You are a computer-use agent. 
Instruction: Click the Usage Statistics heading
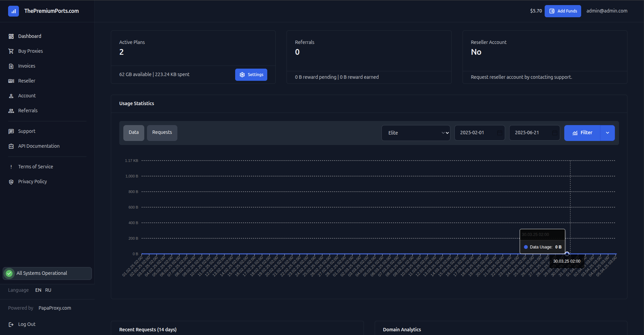point(137,103)
